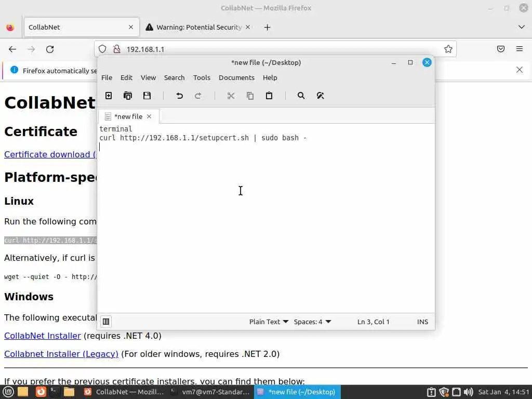The image size is (532, 399).
Task: Show desktop via taskbar folder icon
Action: pyautogui.click(x=23, y=392)
